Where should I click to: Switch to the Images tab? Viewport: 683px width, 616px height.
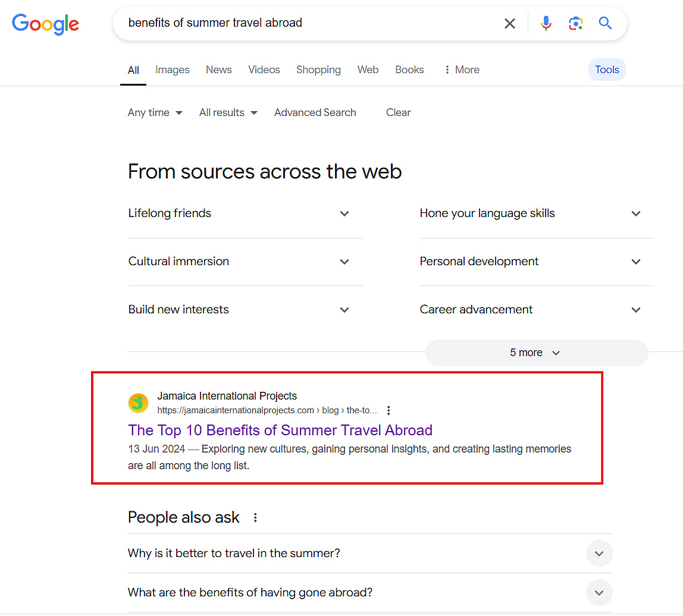pyautogui.click(x=172, y=70)
